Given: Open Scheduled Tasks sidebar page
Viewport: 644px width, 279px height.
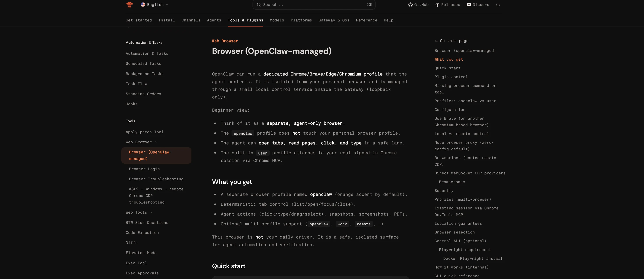Looking at the screenshot, I should pyautogui.click(x=143, y=63).
